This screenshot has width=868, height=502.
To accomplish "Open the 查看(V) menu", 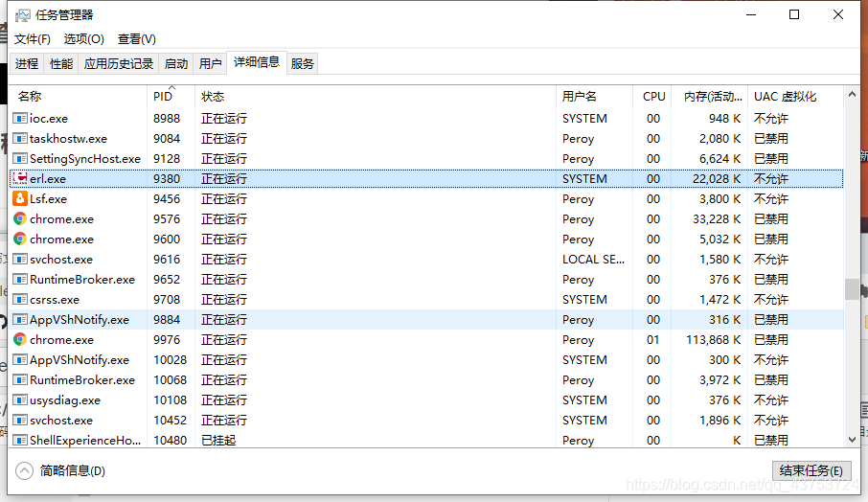I will (137, 39).
